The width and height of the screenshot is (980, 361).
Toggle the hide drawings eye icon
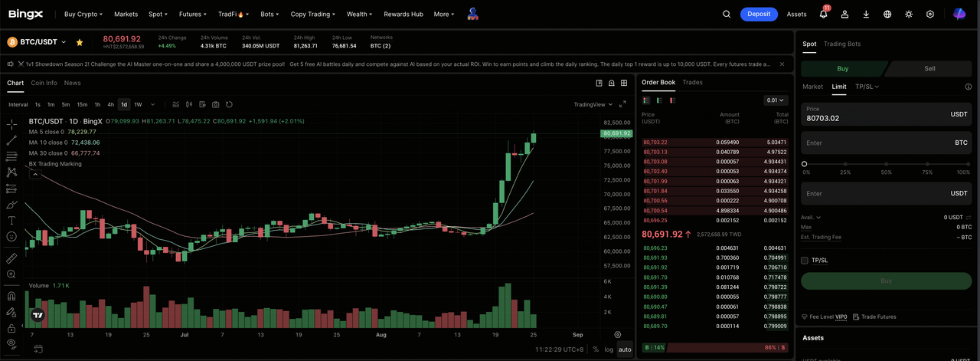pos(11,344)
